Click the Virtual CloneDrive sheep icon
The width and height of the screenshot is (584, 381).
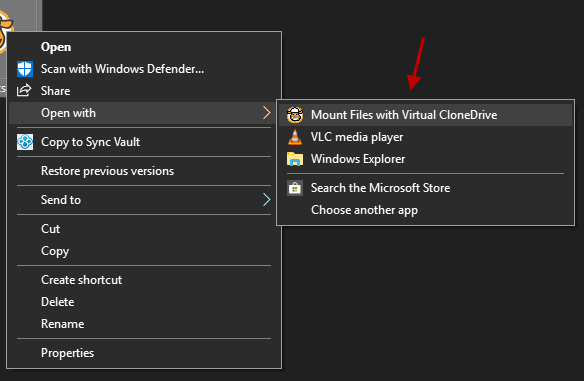295,115
